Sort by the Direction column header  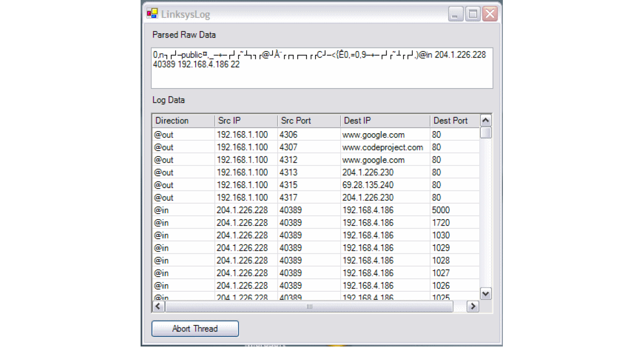(183, 121)
